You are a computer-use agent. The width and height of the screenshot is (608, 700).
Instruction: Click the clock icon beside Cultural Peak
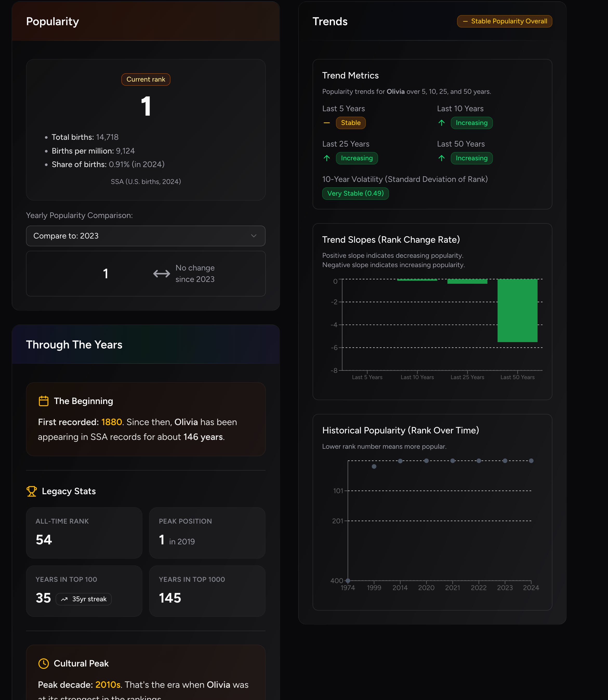(43, 663)
